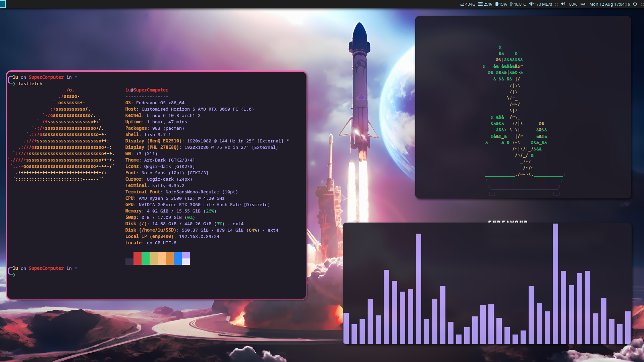Screen dimensions: 644x362
Task: Select the green color swatch
Action: pyautogui.click(x=146, y=258)
